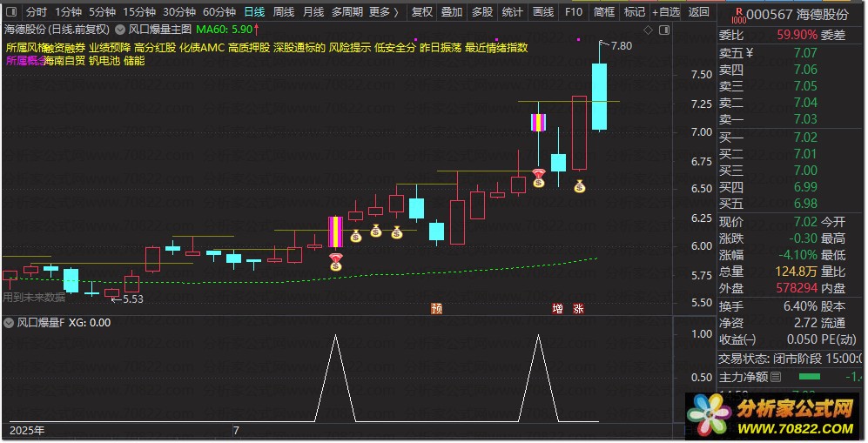Click the 高分红股 tag
Viewport: 868px width, 443px height.
coord(155,48)
